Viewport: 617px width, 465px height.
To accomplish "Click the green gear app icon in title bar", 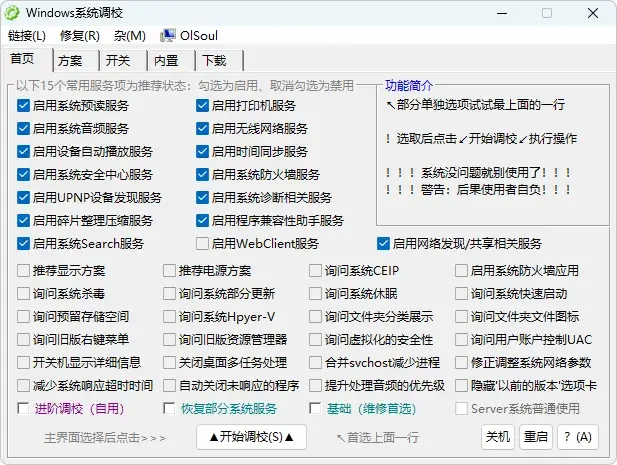I will click(12, 13).
